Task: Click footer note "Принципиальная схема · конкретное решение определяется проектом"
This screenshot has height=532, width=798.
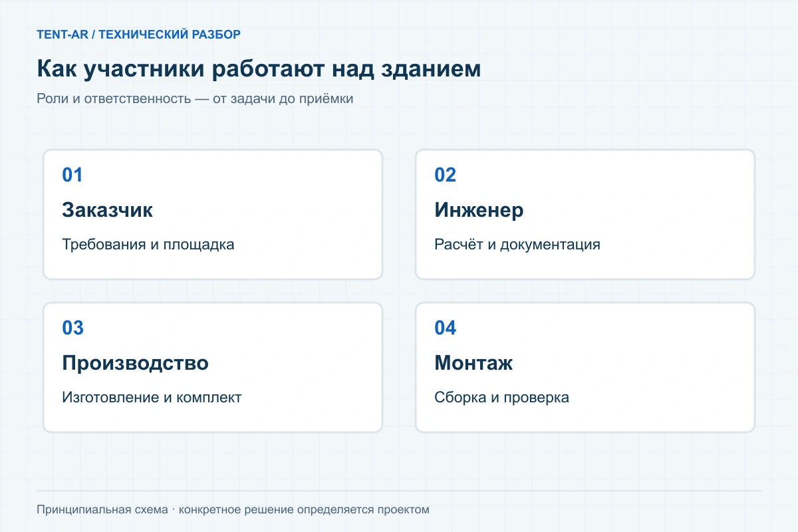Action: pos(233,510)
